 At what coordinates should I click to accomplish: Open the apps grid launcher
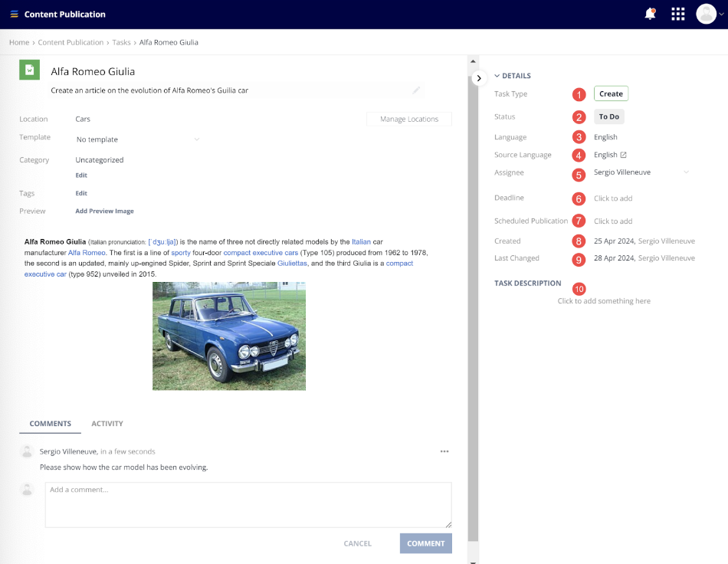(678, 14)
